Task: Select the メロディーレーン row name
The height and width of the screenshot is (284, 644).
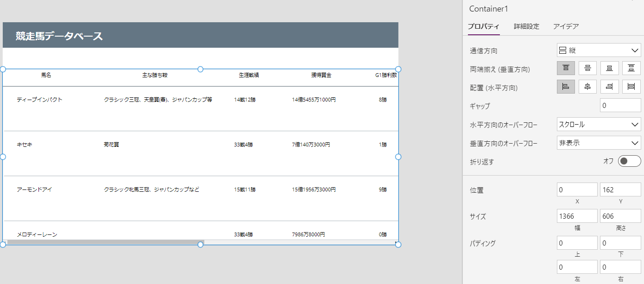Action: pyautogui.click(x=37, y=234)
